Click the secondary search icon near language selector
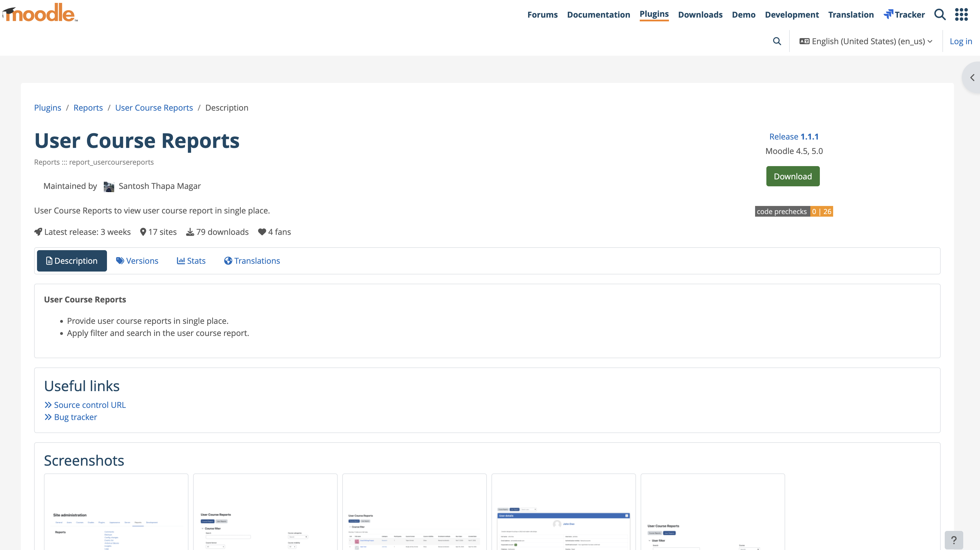This screenshot has width=980, height=550. pos(777,41)
